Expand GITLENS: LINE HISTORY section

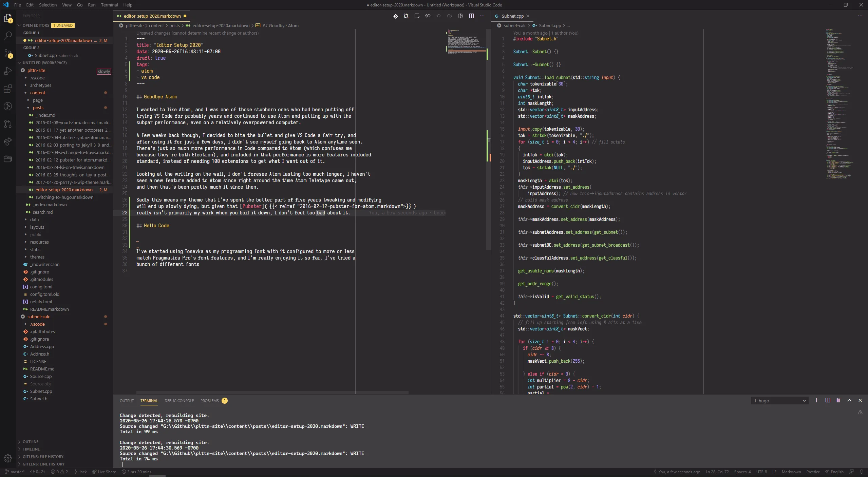pyautogui.click(x=43, y=464)
